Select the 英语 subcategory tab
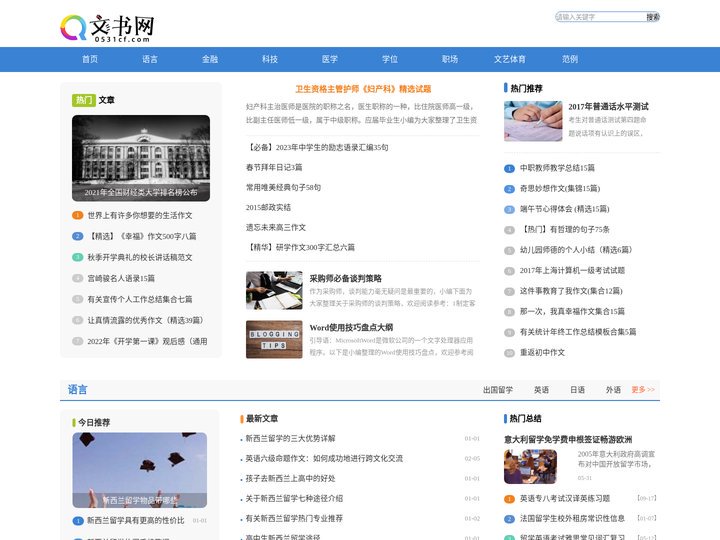 tap(541, 390)
